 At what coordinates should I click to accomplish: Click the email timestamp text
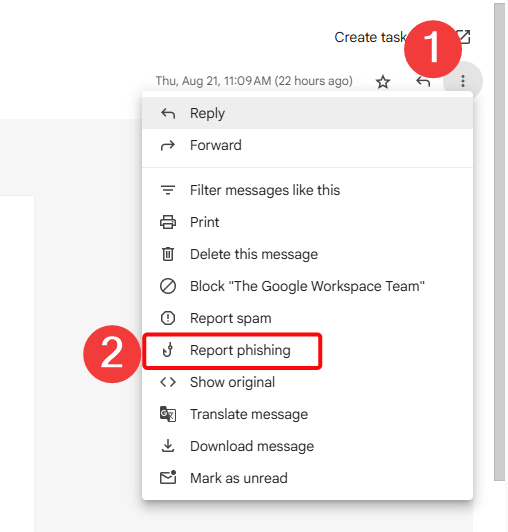[254, 81]
